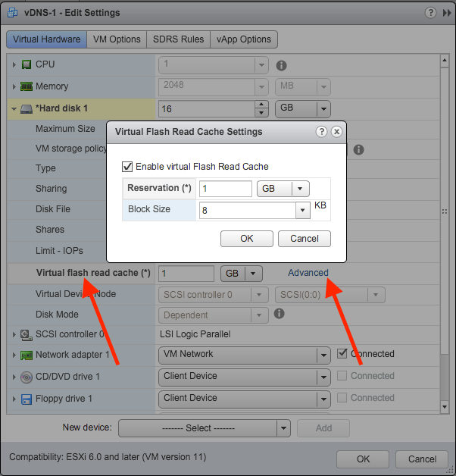
Task: Toggle Network adapter 1 Connected checkbox
Action: (342, 353)
